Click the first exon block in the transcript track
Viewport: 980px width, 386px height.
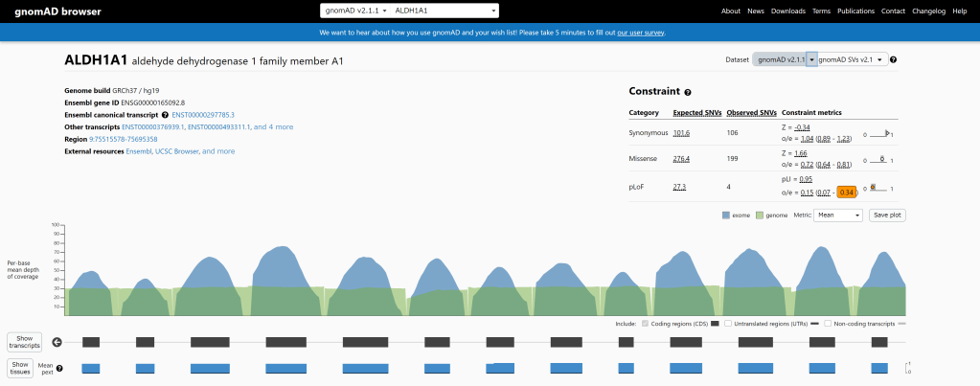pyautogui.click(x=91, y=342)
